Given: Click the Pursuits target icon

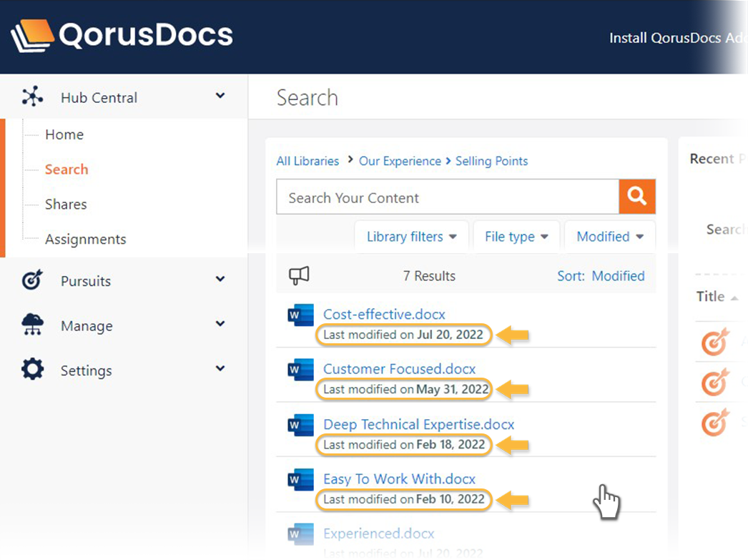Looking at the screenshot, I should [x=32, y=280].
